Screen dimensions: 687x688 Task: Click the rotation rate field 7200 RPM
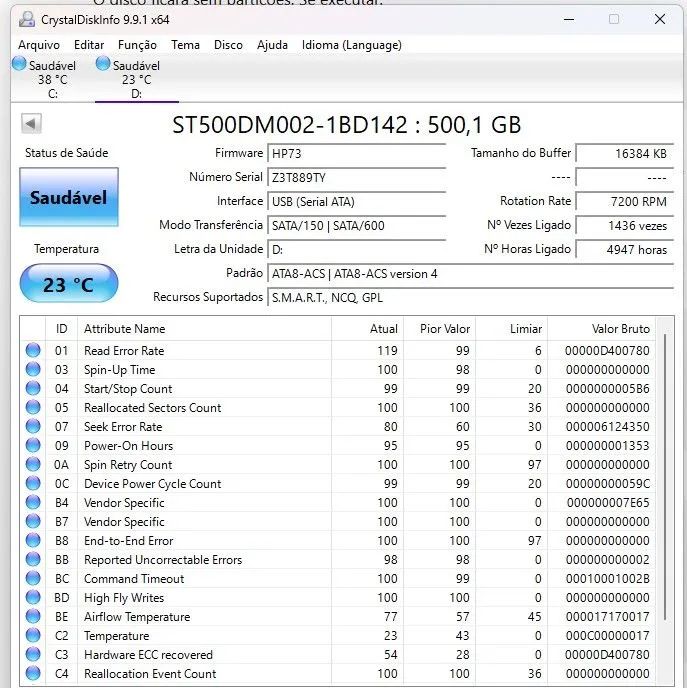(x=625, y=202)
